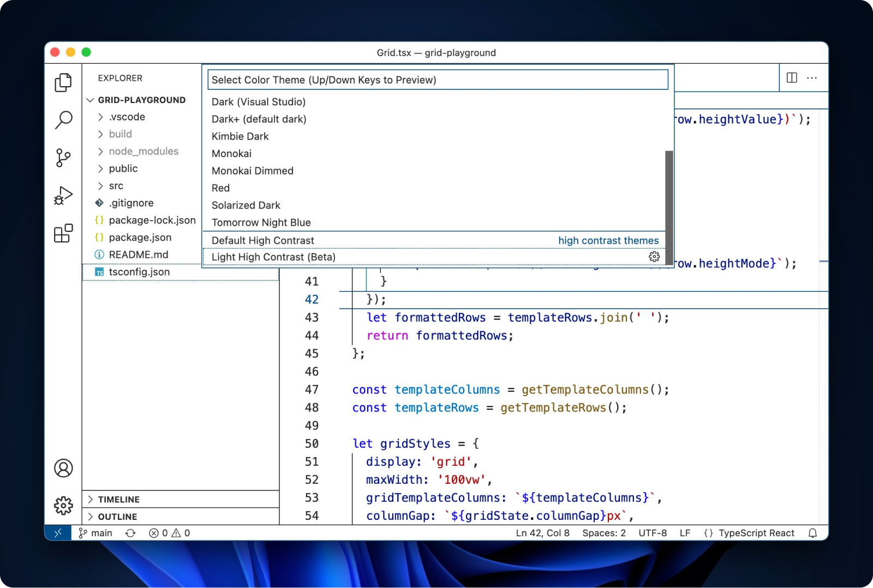
Task: Open the notifications bell
Action: tap(812, 533)
